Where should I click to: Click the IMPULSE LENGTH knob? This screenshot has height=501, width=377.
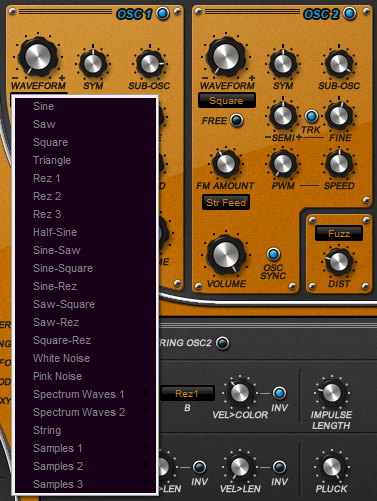click(332, 393)
